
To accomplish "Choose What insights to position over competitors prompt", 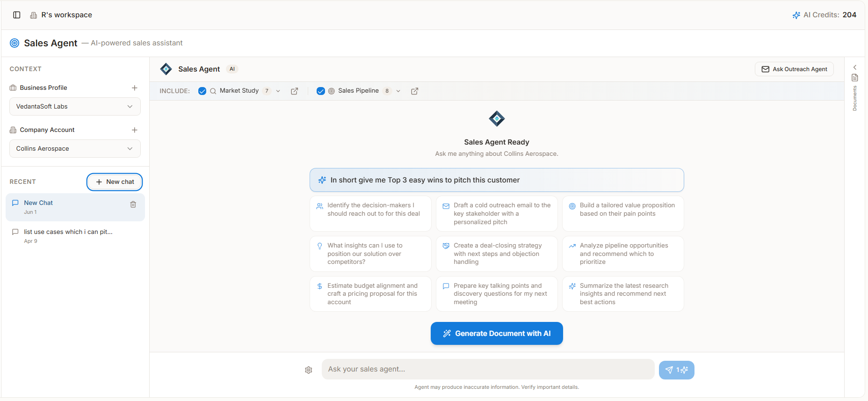I will click(x=370, y=254).
